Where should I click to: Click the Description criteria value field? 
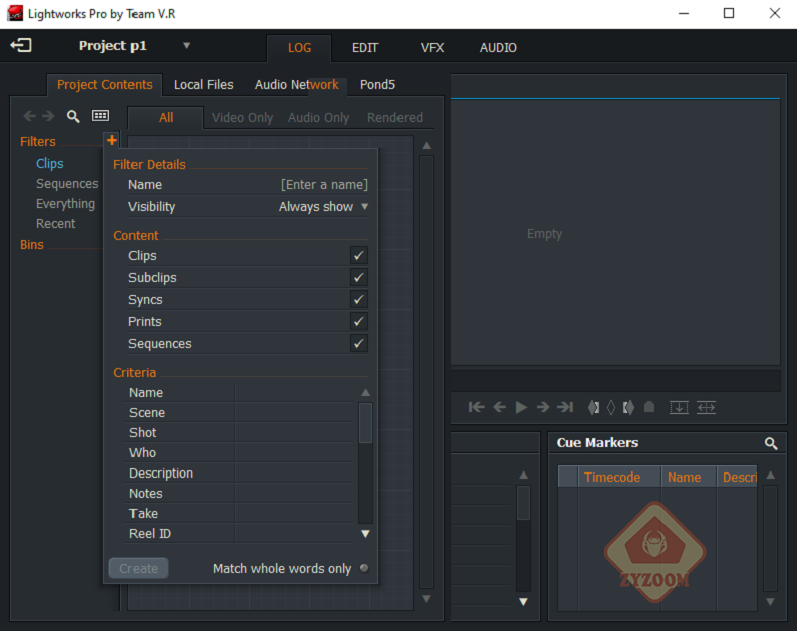click(294, 473)
